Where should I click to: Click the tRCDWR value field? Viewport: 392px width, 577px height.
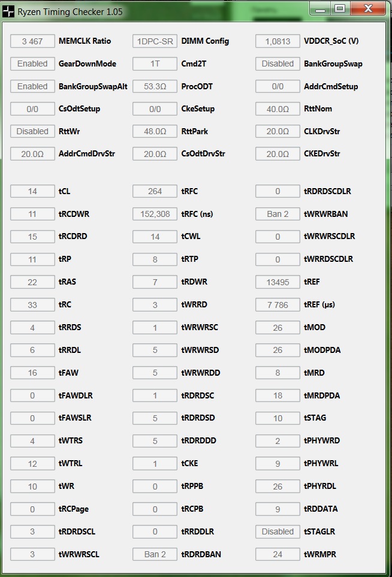(x=32, y=214)
